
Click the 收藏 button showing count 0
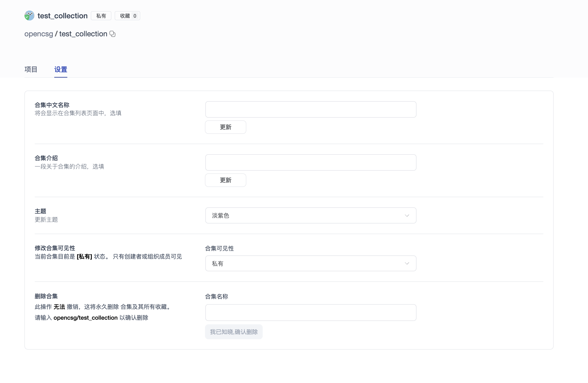pos(127,16)
